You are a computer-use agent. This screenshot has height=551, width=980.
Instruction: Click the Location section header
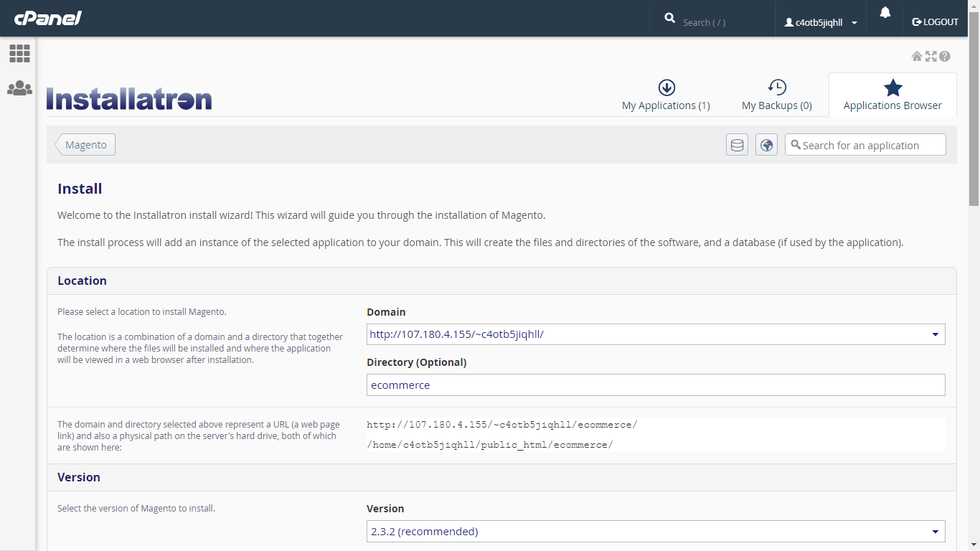tap(501, 281)
